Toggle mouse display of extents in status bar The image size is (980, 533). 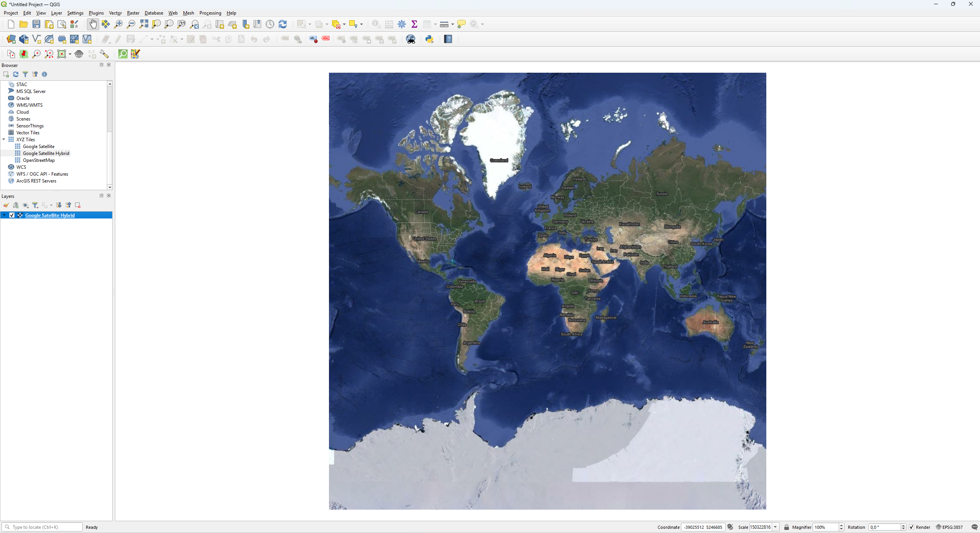click(730, 527)
